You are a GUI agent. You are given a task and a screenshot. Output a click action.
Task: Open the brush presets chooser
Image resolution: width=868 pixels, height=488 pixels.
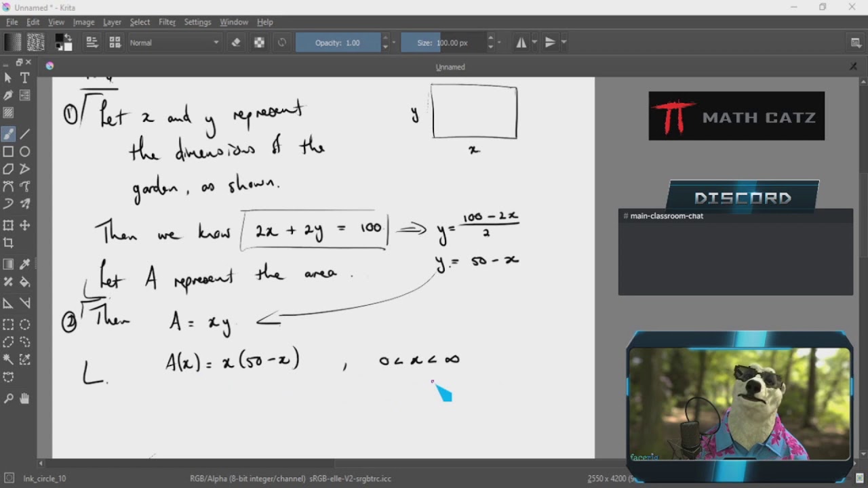[x=115, y=42]
